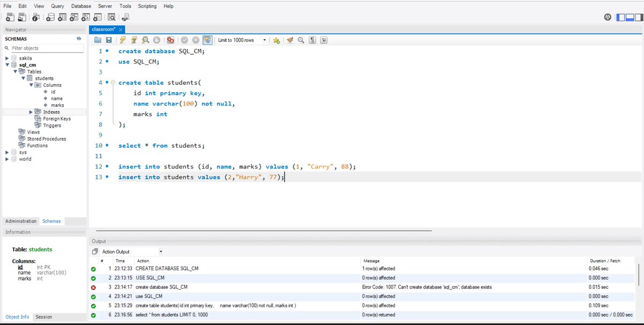644x325 pixels.
Task: Open the Database menu
Action: [81, 6]
